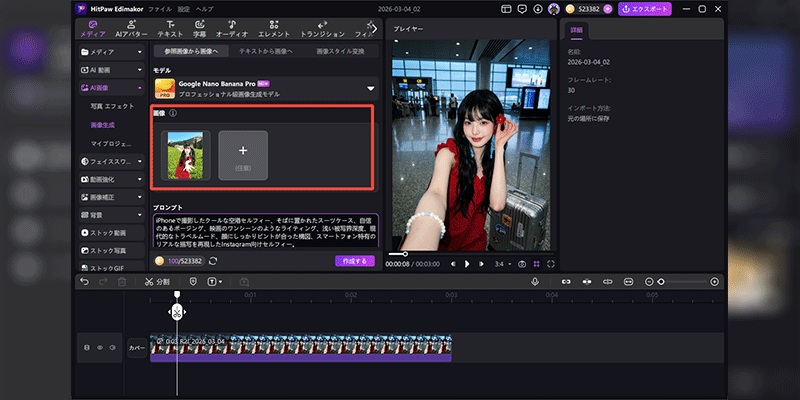Record voiceover with the microphone icon
The image size is (800, 400).
535,282
